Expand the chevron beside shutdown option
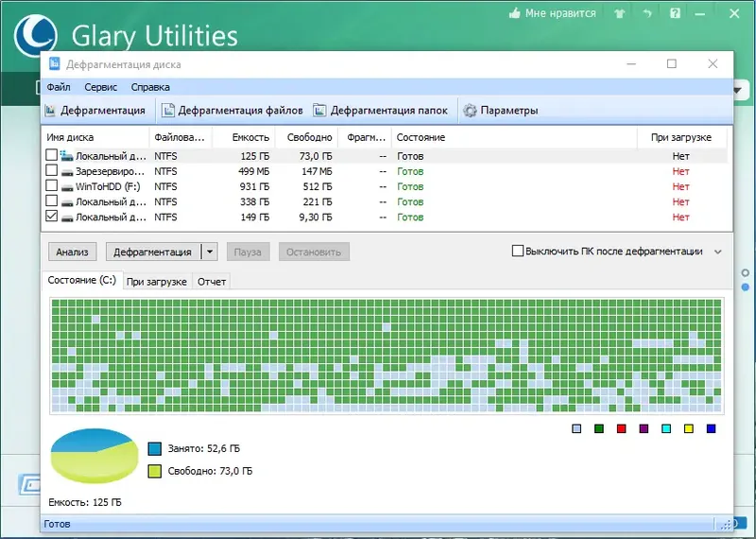The height and width of the screenshot is (539, 756). 718,252
